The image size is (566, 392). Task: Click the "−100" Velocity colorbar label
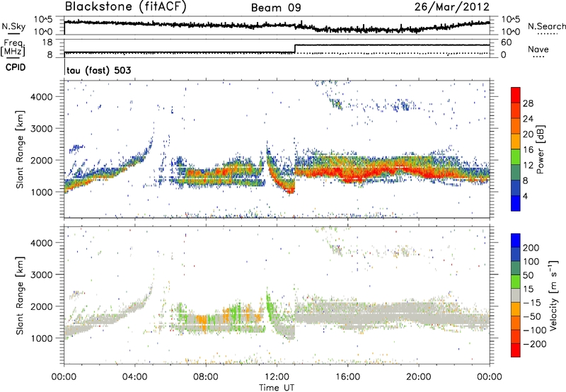(x=534, y=330)
